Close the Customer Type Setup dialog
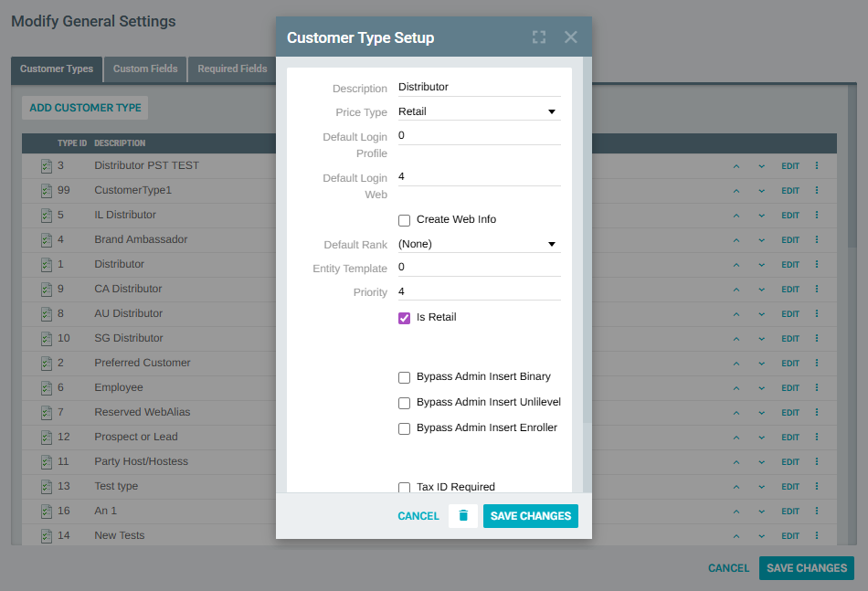868x591 pixels. (x=571, y=37)
